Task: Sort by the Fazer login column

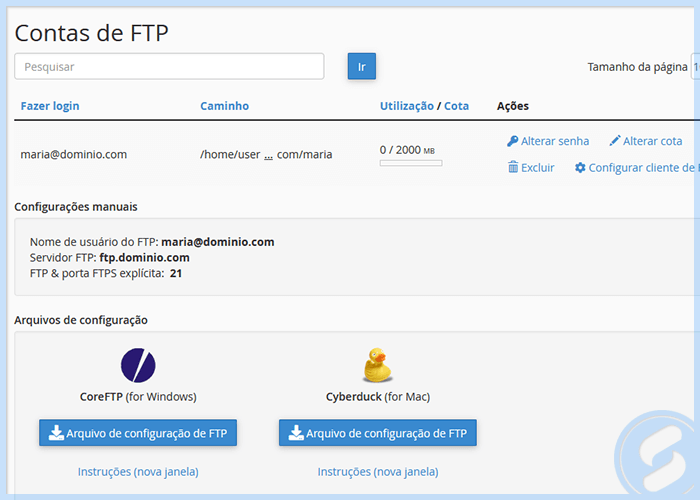Action: click(50, 106)
